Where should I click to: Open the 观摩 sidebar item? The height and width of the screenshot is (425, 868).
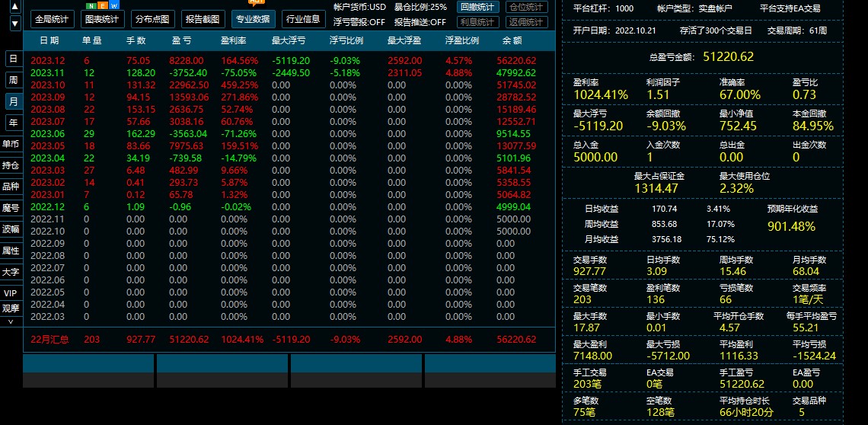(11, 308)
